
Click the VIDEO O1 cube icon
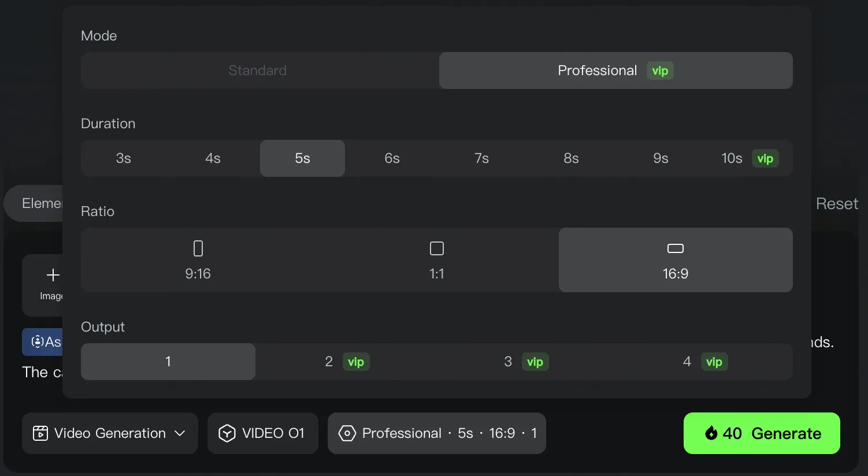click(x=227, y=433)
